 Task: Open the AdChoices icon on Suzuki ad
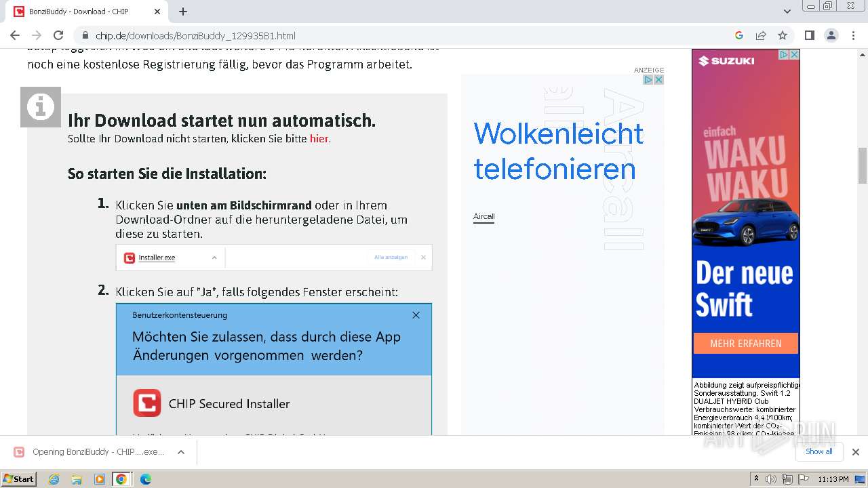[x=784, y=55]
